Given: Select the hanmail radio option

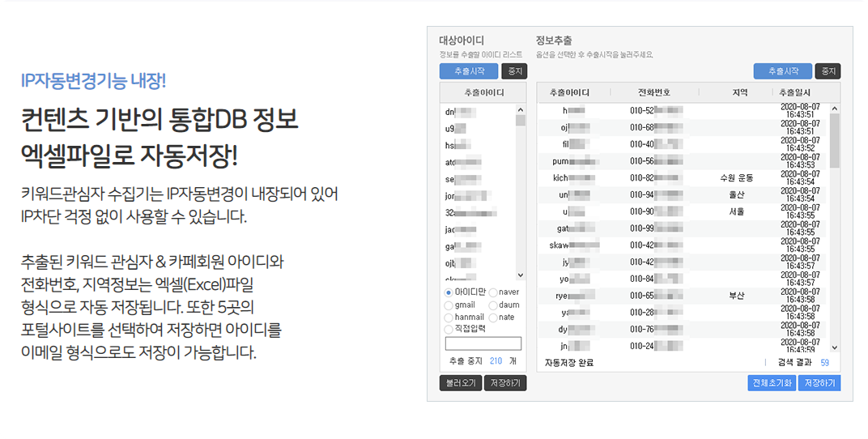Looking at the screenshot, I should pos(449,318).
